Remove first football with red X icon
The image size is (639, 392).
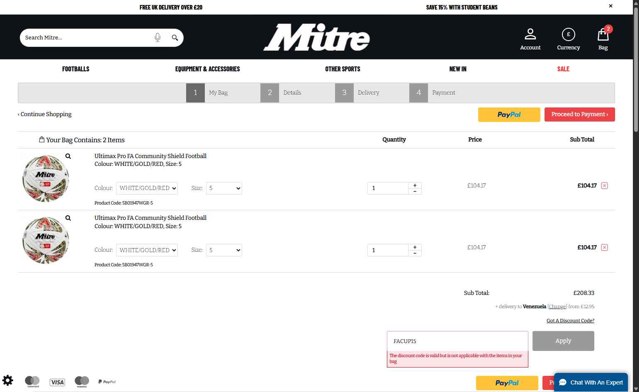(604, 186)
